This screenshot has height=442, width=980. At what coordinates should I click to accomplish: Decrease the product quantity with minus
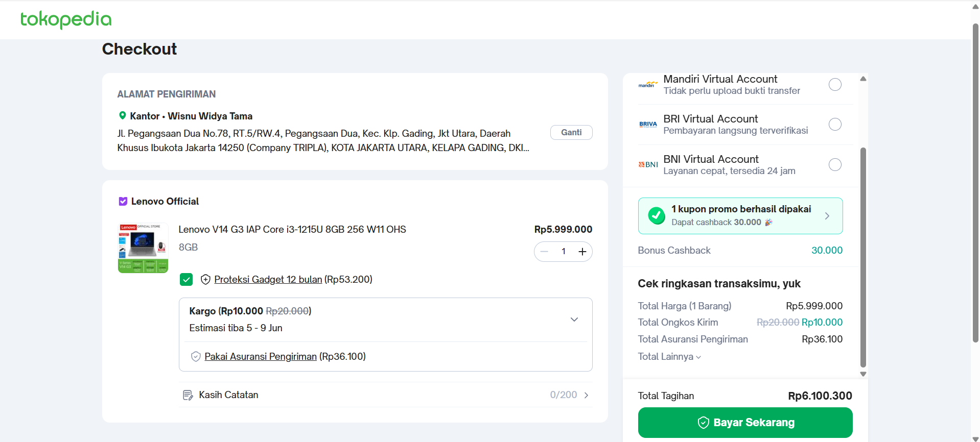point(544,252)
